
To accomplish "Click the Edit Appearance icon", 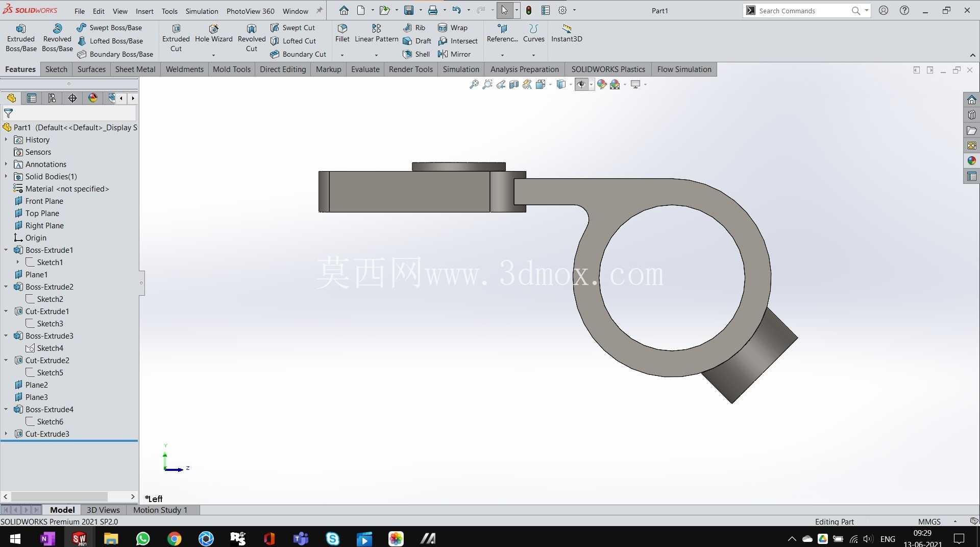I will pyautogui.click(x=602, y=84).
